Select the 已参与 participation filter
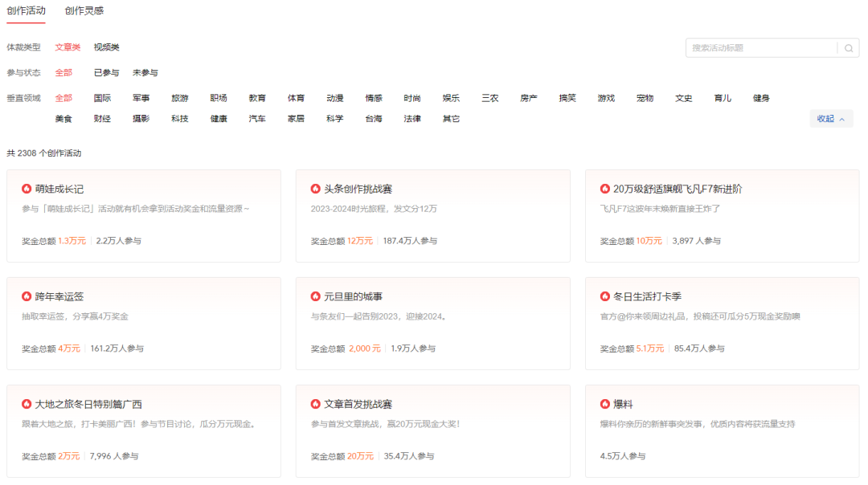 pyautogui.click(x=105, y=72)
